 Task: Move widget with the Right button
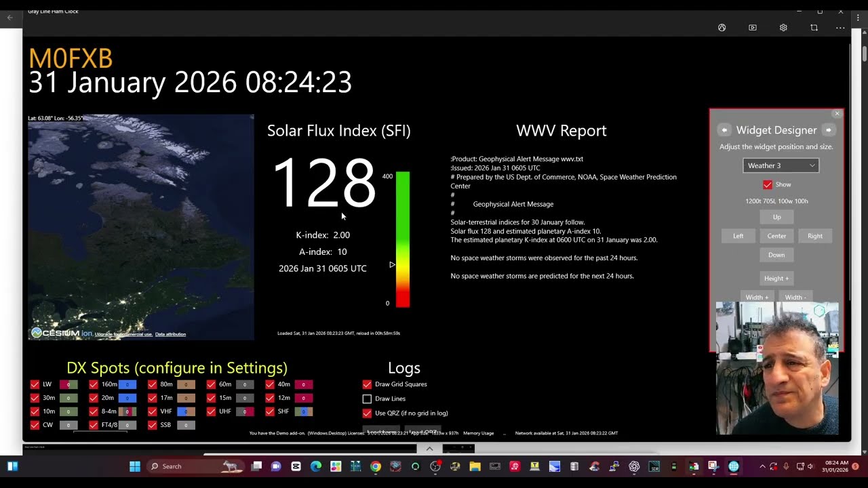814,236
